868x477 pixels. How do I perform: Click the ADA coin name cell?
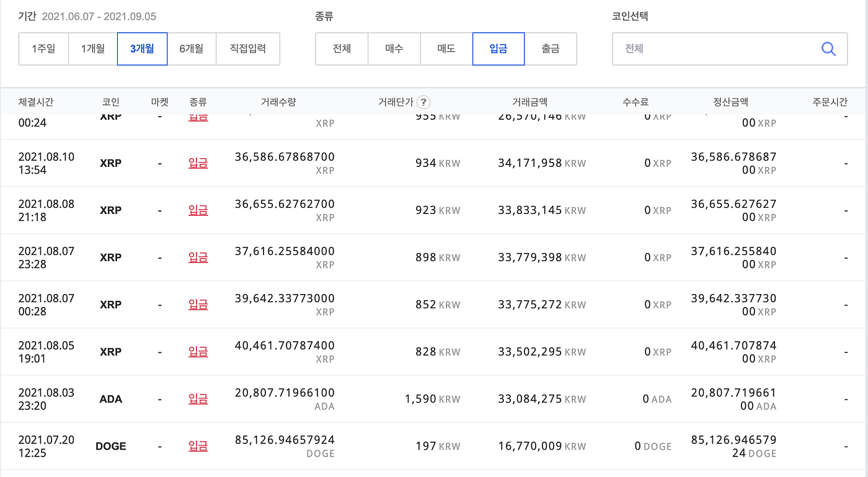pyautogui.click(x=111, y=399)
